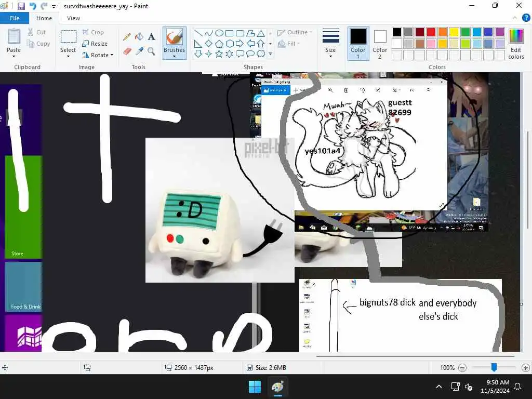The image size is (532, 399).
Task: Click the vertical scrollbar of canvas
Action: [x=528, y=179]
